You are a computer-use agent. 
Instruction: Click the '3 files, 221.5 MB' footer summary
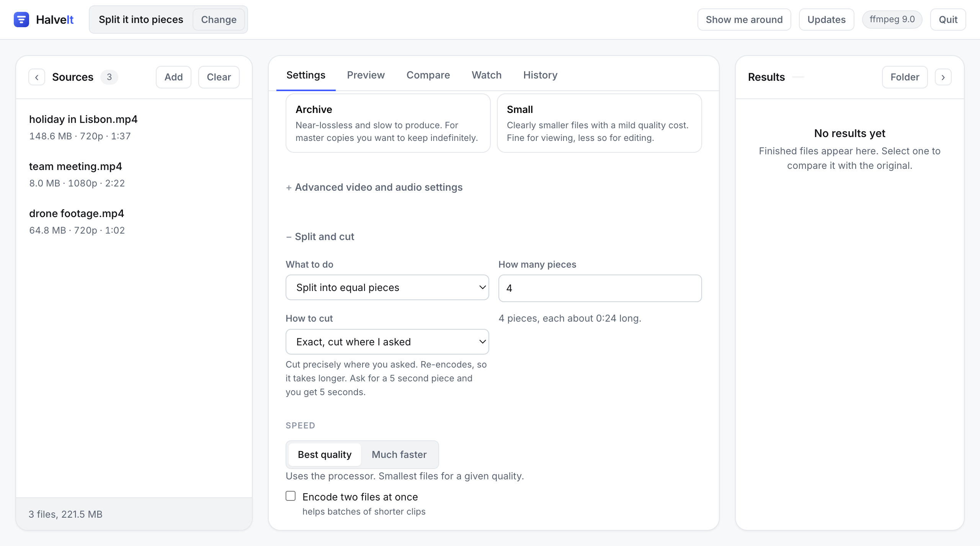coord(65,514)
